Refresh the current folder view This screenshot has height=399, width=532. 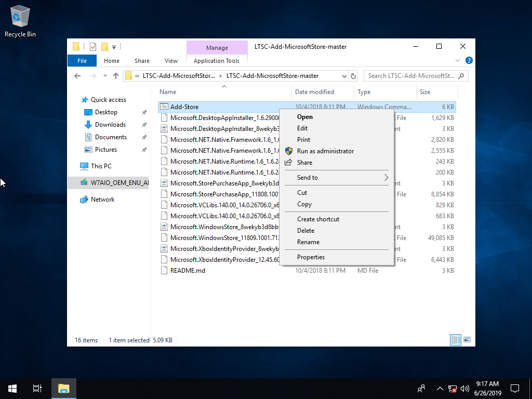(x=353, y=76)
